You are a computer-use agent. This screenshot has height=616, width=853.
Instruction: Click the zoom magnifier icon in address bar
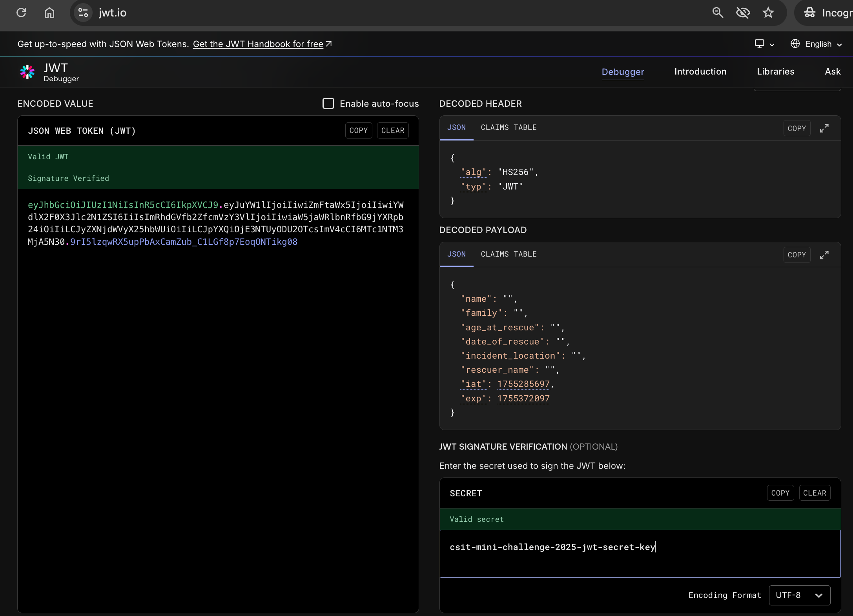pyautogui.click(x=718, y=13)
